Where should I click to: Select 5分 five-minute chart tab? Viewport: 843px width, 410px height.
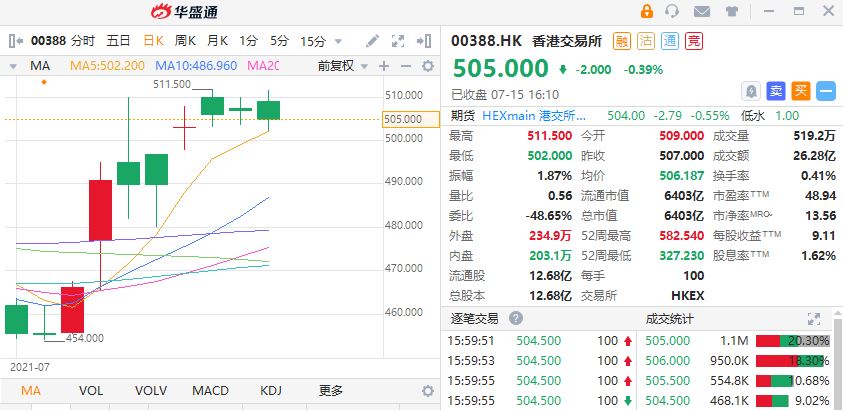(x=279, y=41)
